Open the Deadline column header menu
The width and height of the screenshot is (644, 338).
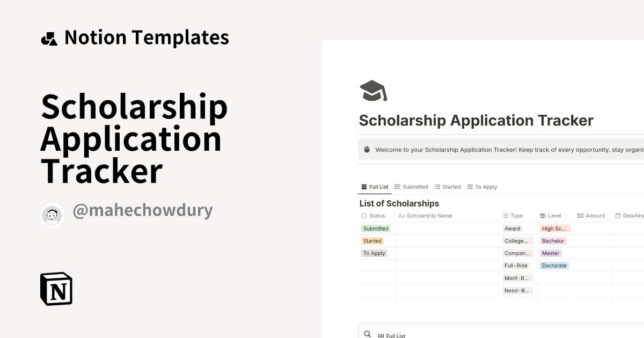point(630,216)
